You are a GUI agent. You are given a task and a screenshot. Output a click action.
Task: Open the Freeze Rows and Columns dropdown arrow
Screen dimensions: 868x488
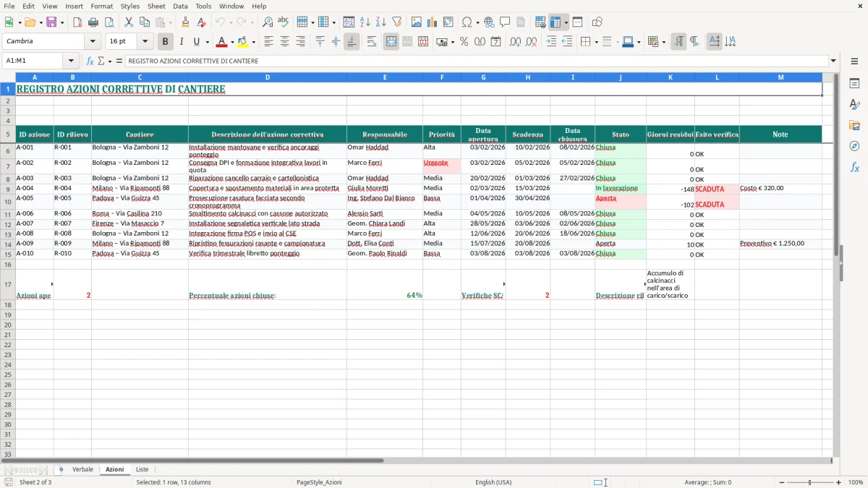566,22
